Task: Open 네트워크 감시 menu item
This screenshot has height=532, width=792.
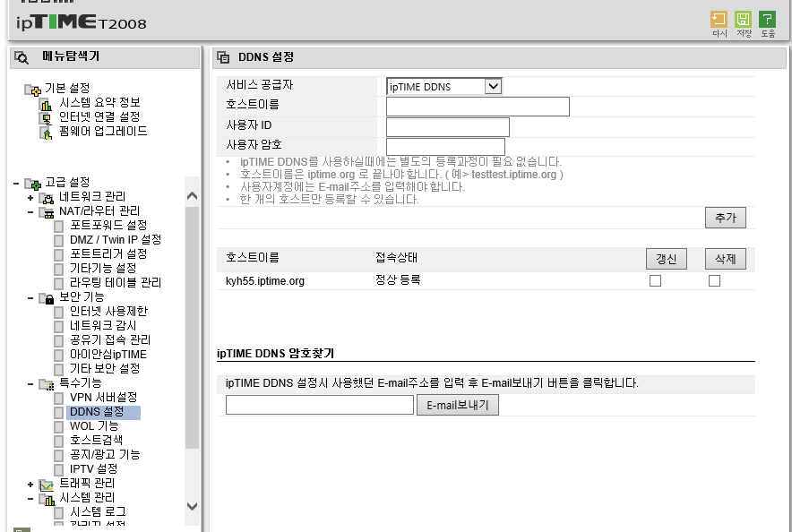Action: tap(103, 325)
